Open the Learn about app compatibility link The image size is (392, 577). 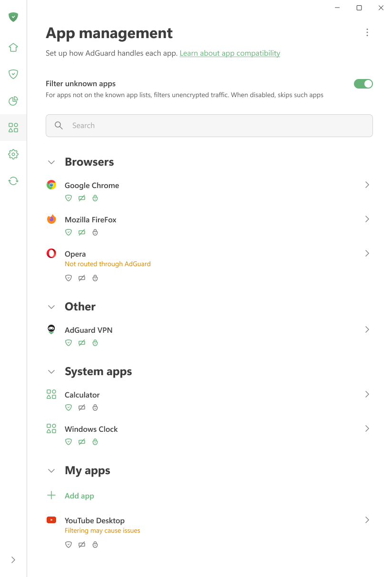pyautogui.click(x=230, y=53)
